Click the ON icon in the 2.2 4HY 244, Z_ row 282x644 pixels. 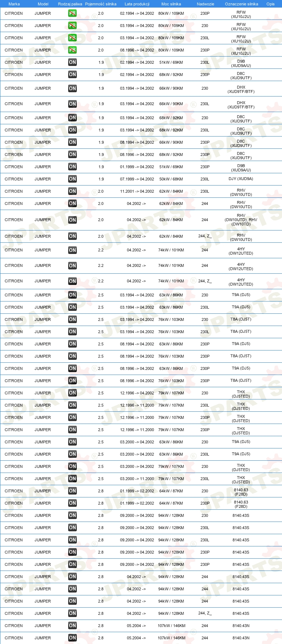tap(72, 281)
